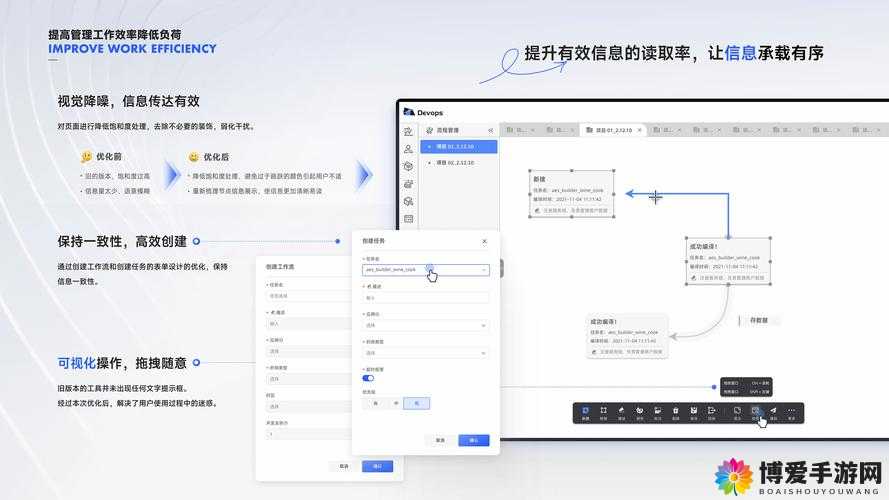Open the 选择 dropdown below description in 创建任务
The image size is (889, 500).
[x=425, y=325]
